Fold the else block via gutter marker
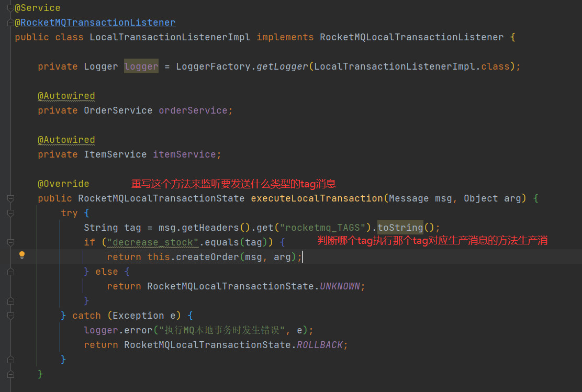582x392 pixels. click(x=11, y=272)
